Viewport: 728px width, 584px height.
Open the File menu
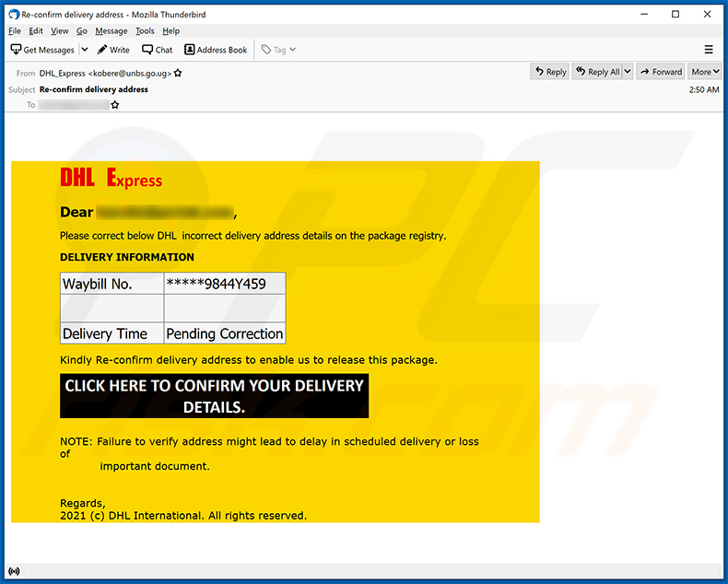[x=15, y=31]
